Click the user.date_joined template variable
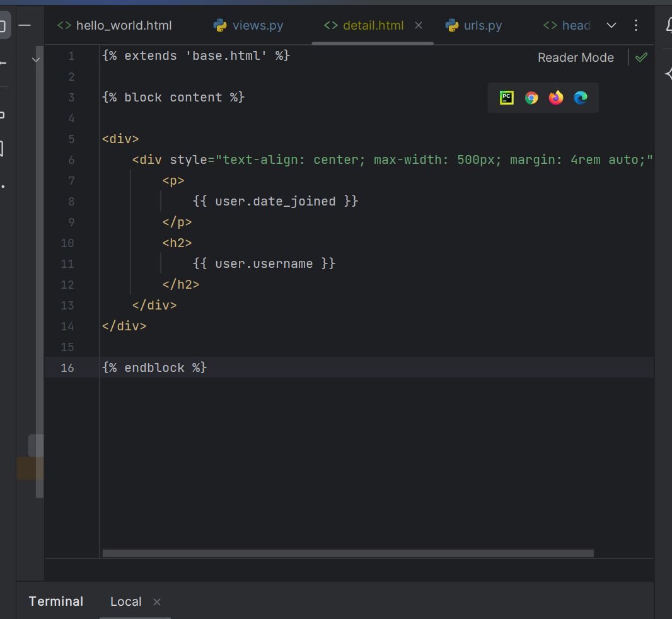 point(275,201)
